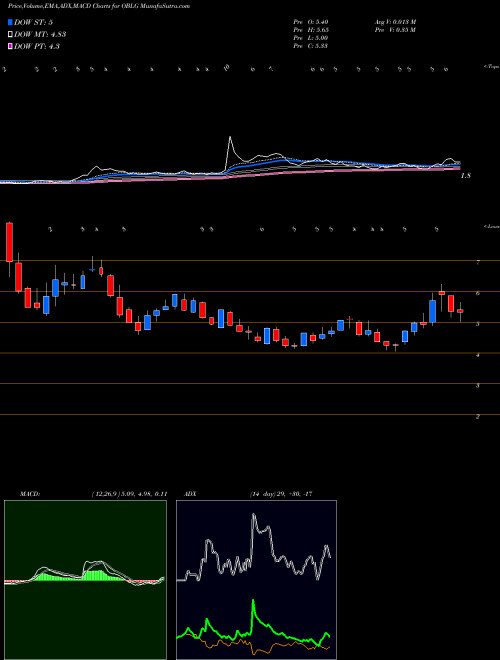Select the 'DOW ST: 5' legend label
This screenshot has height=660, width=500.
[x=33, y=23]
